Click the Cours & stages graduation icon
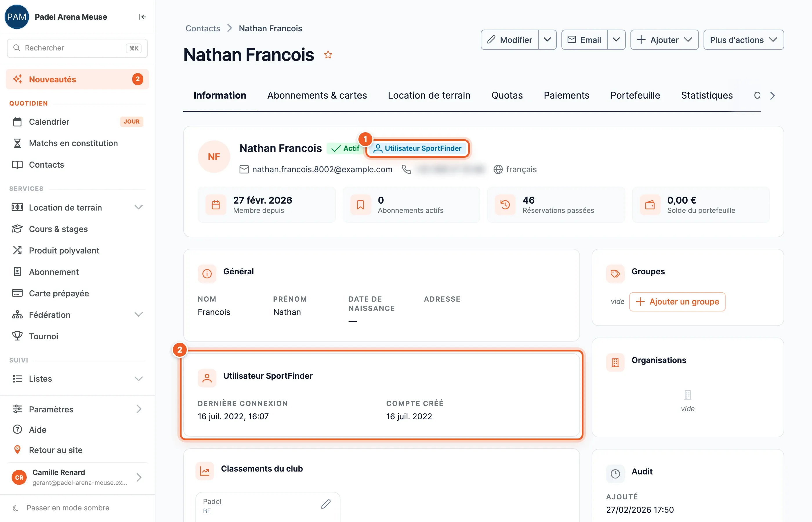812x522 pixels. [x=17, y=229]
